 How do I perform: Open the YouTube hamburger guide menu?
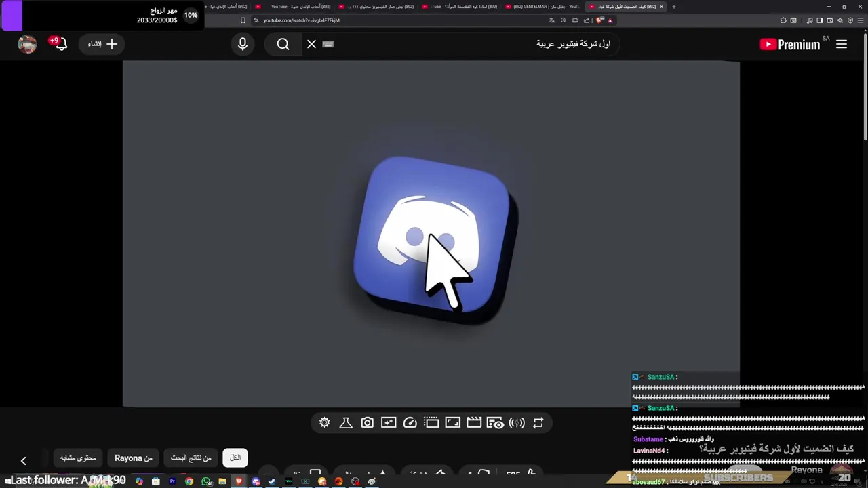(842, 44)
